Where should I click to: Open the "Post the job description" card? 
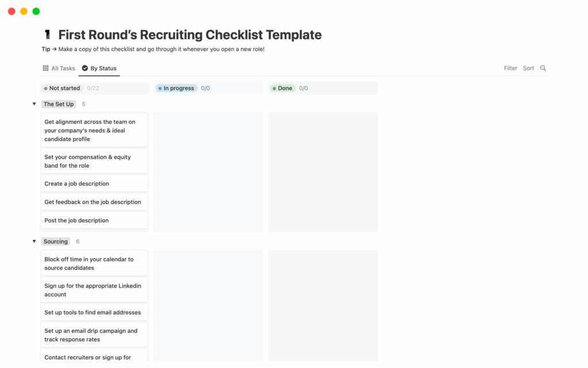pos(94,220)
